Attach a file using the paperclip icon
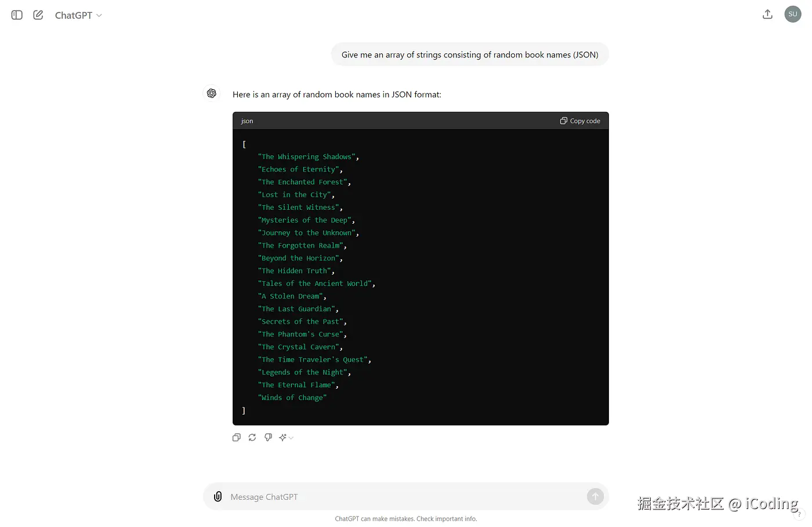Viewport: 812px width, 527px height. point(217,497)
